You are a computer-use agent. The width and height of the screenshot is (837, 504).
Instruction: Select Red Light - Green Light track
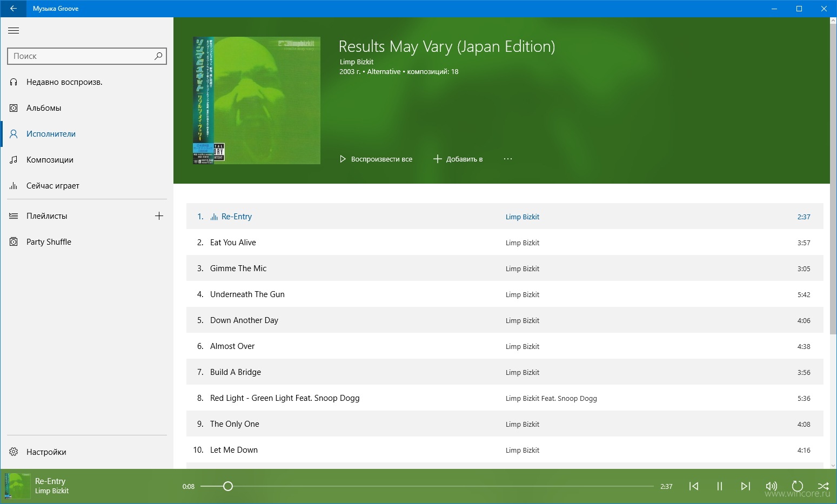click(x=505, y=398)
